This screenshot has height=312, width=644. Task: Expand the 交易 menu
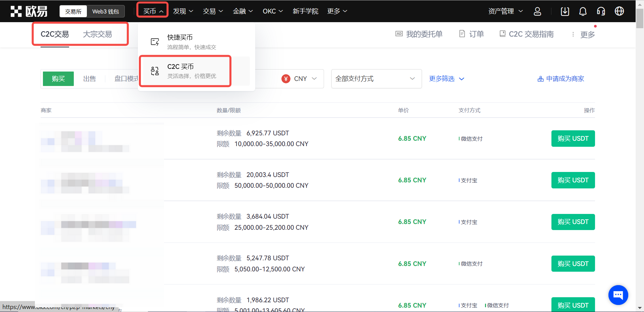click(213, 11)
